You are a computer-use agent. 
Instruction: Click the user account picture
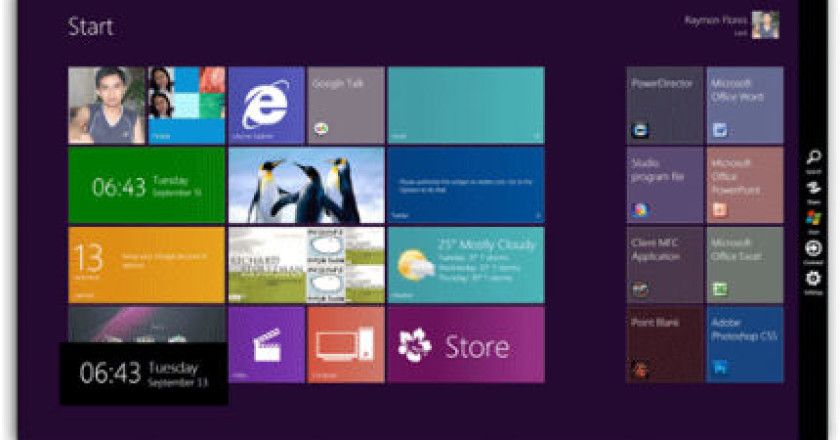(766, 25)
